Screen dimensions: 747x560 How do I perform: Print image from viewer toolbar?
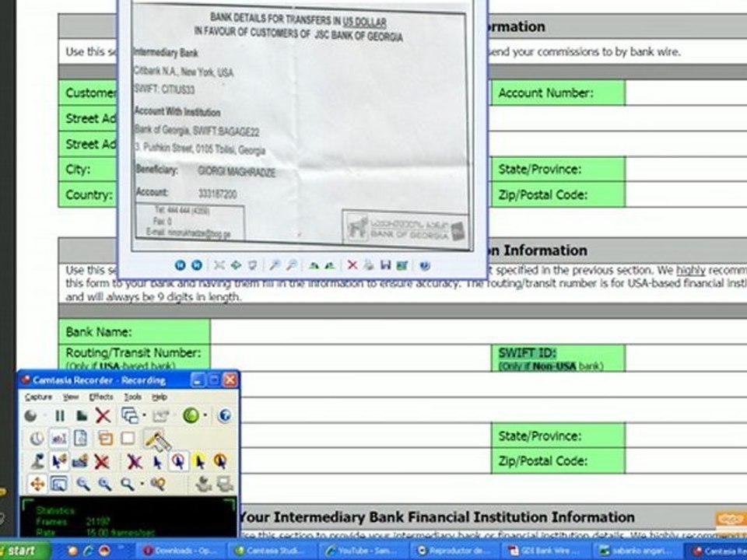(x=369, y=264)
